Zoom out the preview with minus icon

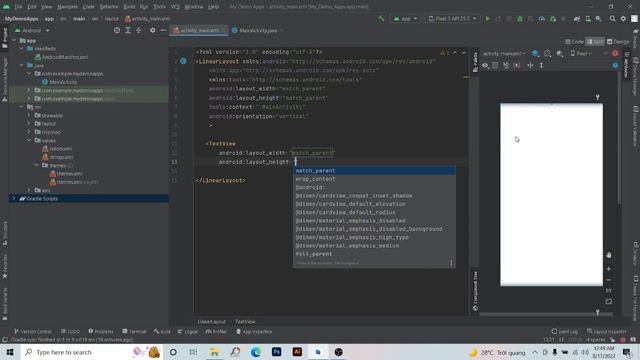609,280
